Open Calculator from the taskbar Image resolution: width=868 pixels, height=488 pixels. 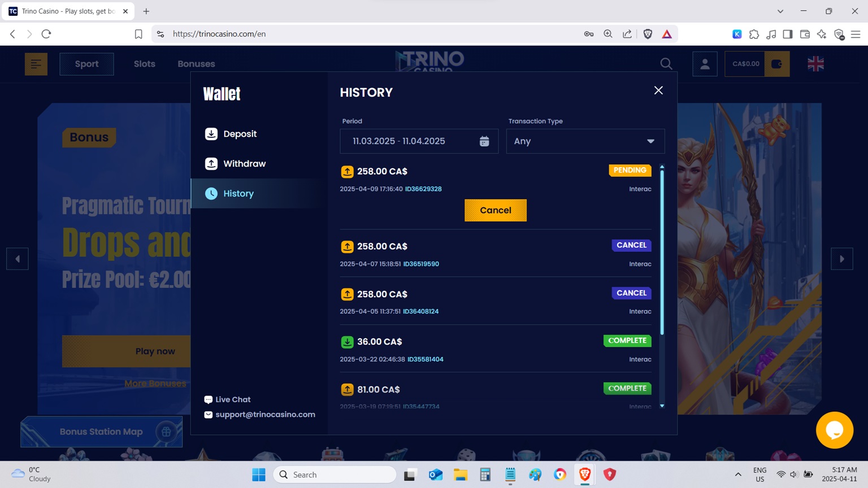coord(485,474)
